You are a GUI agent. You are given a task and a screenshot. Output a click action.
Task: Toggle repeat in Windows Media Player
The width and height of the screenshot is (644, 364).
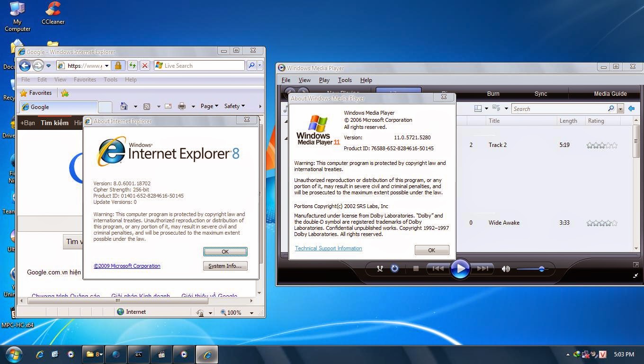point(394,269)
